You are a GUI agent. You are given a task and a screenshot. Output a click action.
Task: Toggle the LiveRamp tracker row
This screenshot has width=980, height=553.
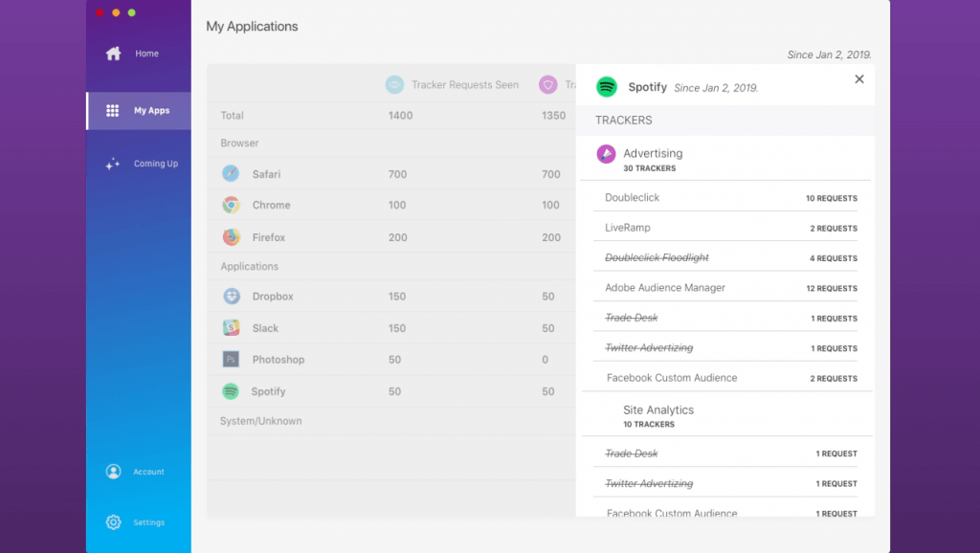725,228
